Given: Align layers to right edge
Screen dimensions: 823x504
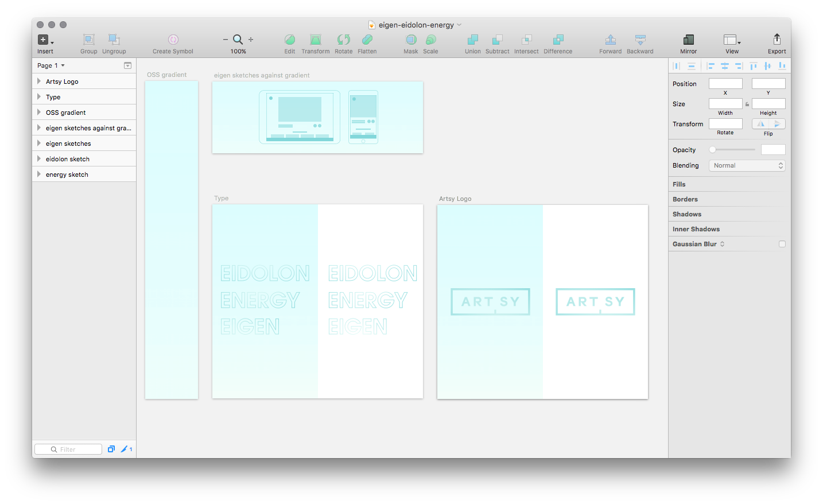Looking at the screenshot, I should [x=739, y=66].
